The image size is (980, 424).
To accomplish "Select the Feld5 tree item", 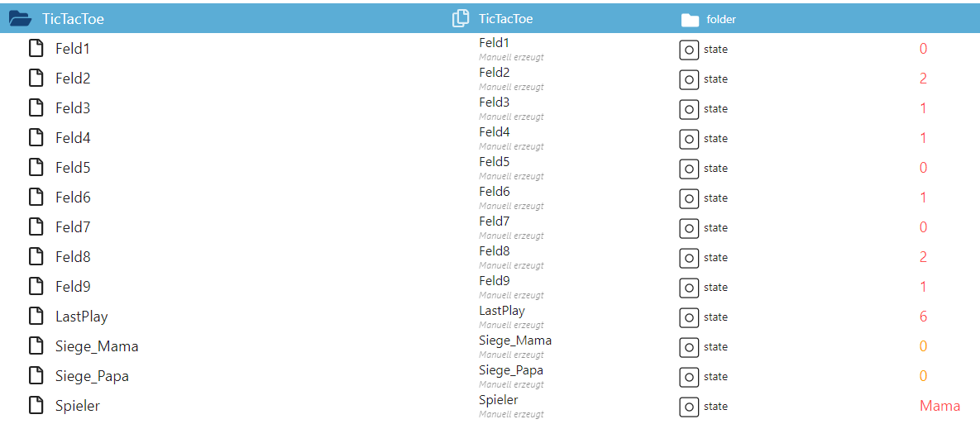I will tap(73, 168).
